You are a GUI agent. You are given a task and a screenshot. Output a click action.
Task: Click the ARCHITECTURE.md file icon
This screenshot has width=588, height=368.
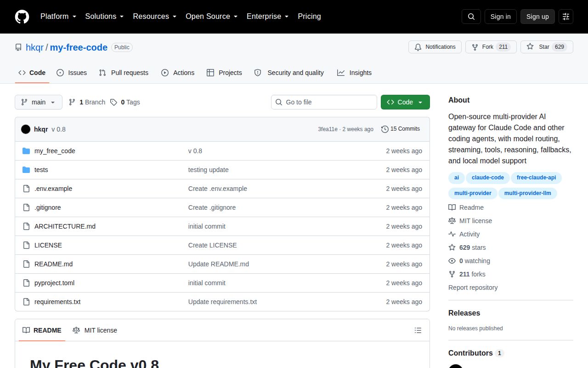26,226
